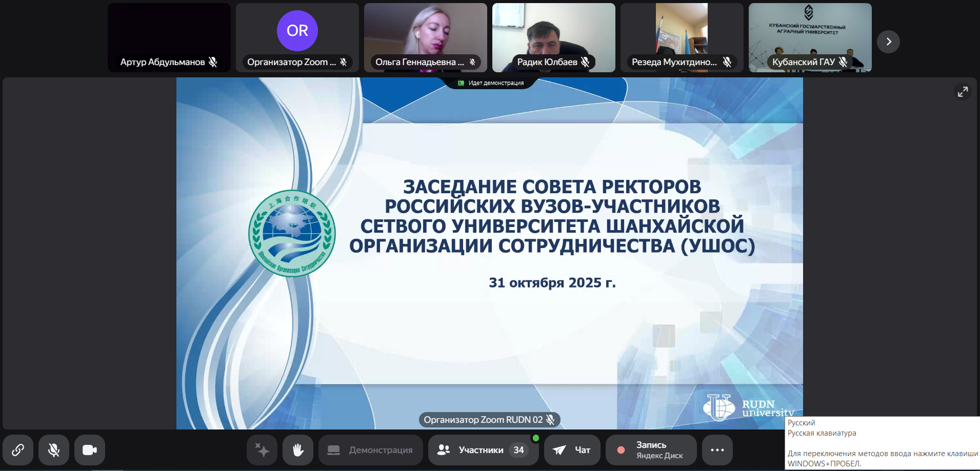Copy the meeting link with chain icon

pos(18,450)
